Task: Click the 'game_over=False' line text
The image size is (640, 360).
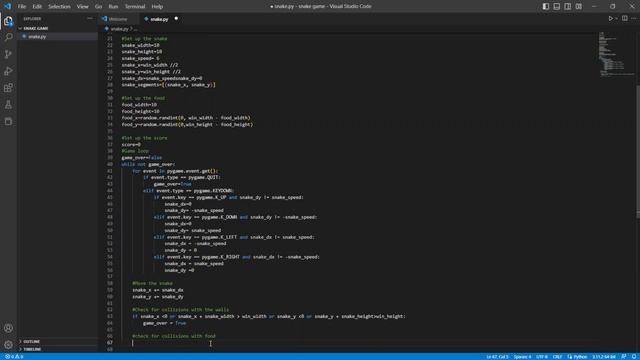Action: click(142, 158)
